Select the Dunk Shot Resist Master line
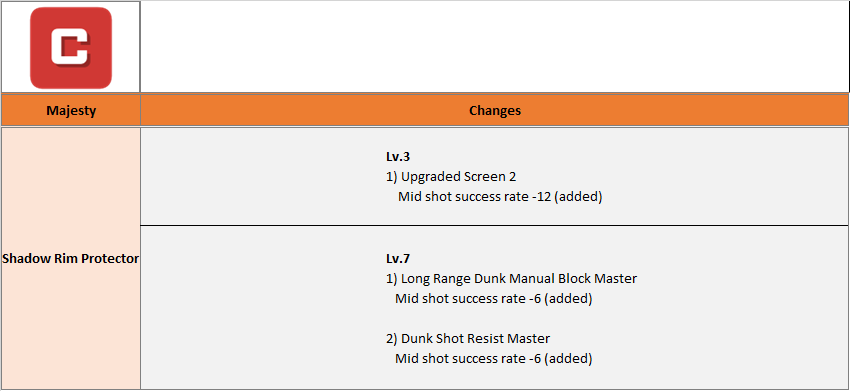 tap(468, 338)
